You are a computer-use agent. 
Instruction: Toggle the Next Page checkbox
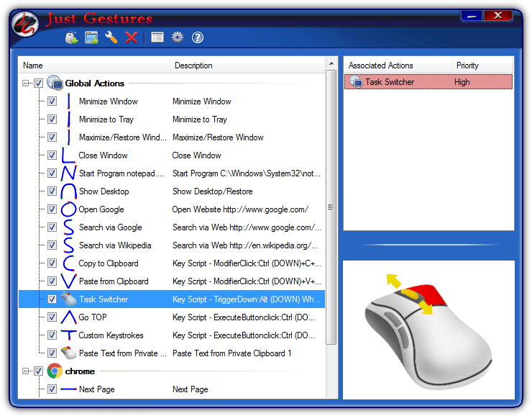[x=52, y=389]
